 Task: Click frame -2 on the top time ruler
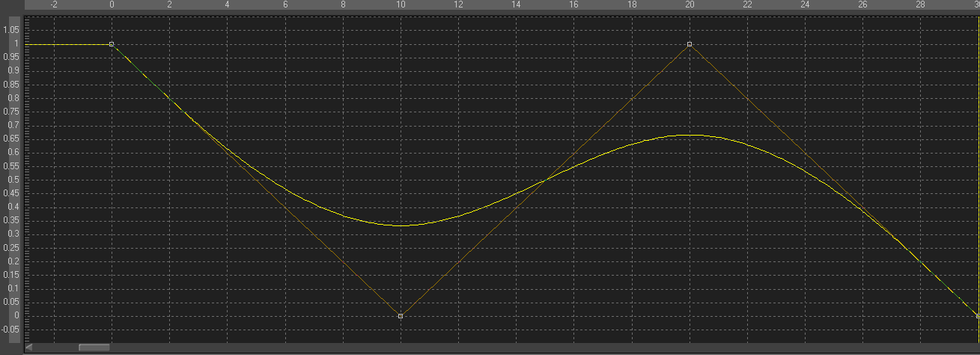click(54, 4)
